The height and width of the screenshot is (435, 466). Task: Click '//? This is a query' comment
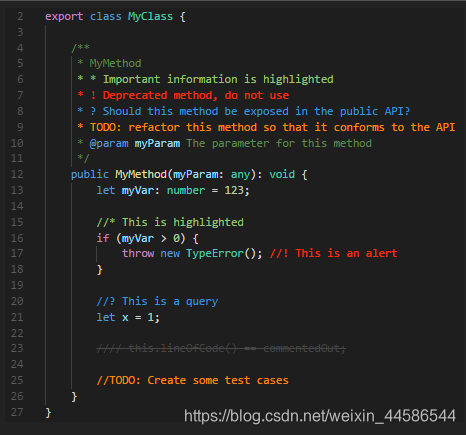point(157,301)
